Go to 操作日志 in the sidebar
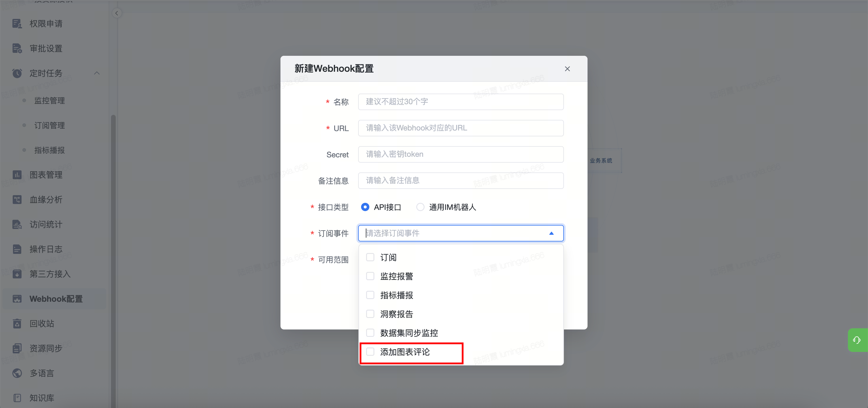The image size is (868, 408). pos(46,249)
